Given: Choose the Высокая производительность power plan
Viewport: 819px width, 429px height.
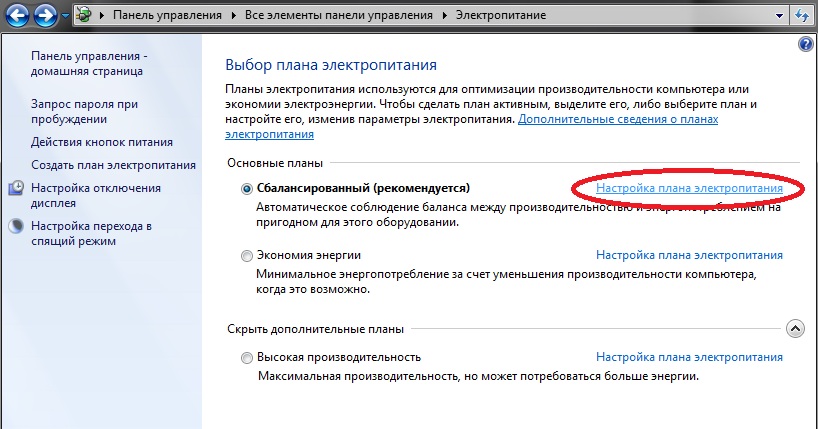Looking at the screenshot, I should click(247, 357).
